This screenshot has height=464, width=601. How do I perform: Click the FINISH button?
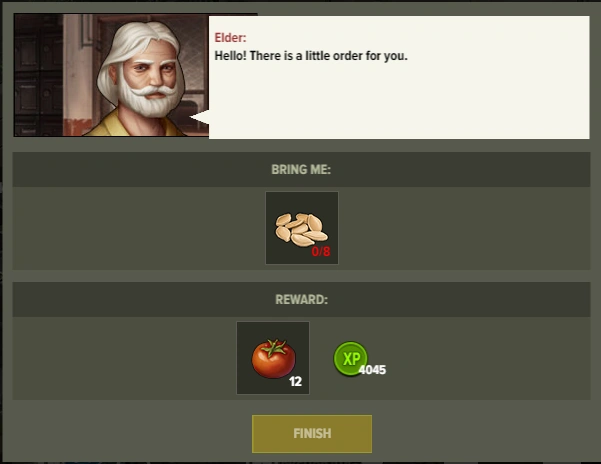click(x=312, y=434)
